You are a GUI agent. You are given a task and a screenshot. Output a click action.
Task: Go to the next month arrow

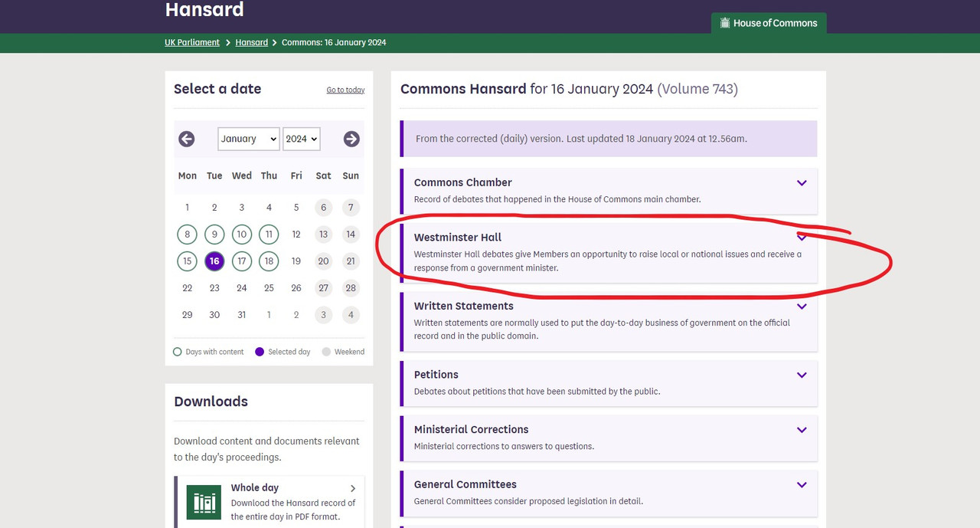[351, 139]
